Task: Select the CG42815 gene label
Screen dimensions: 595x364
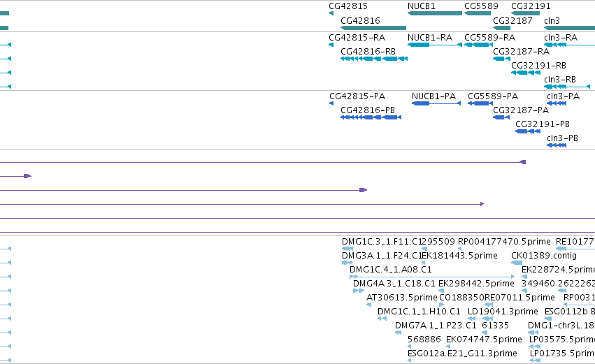Action: click(348, 6)
